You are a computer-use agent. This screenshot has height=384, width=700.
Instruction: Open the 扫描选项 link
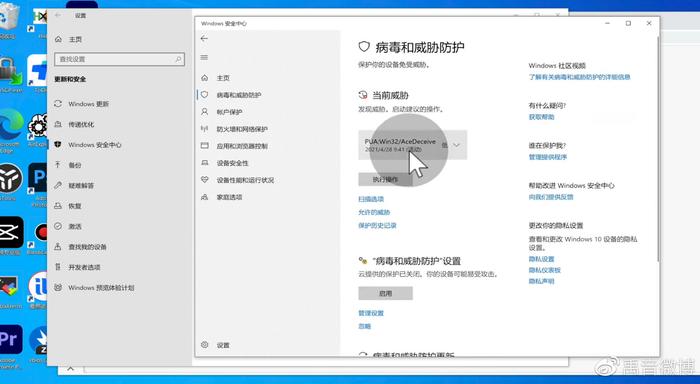point(371,199)
